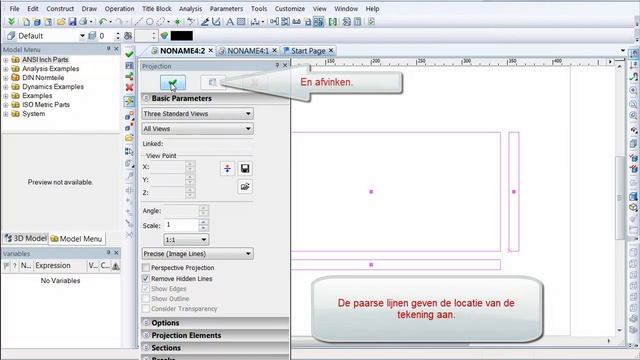
Task: Select the Line drawing tool
Action: pos(139,22)
